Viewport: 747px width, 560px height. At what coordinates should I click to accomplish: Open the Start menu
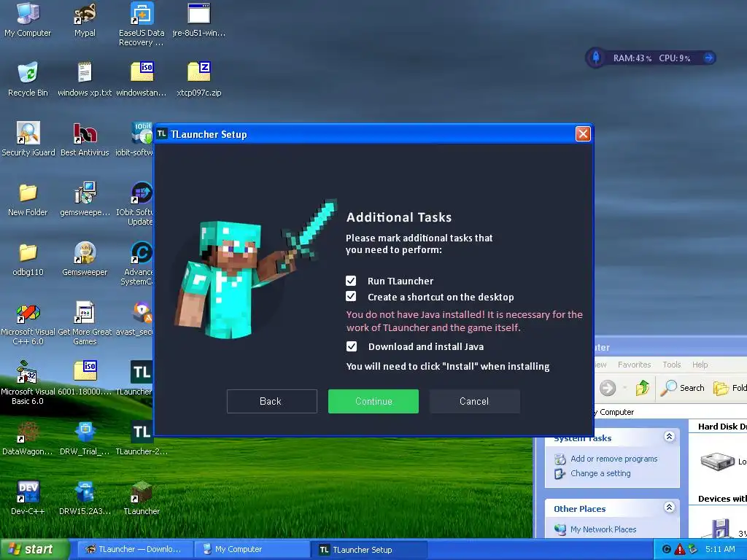34,549
